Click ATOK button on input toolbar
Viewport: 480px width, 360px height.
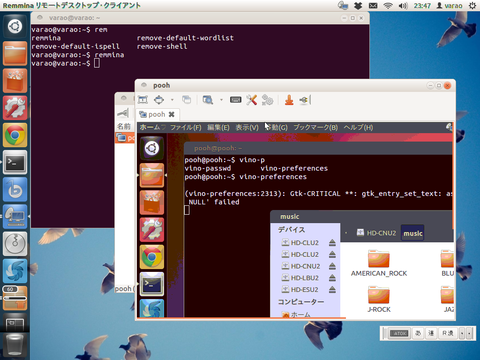point(399,333)
